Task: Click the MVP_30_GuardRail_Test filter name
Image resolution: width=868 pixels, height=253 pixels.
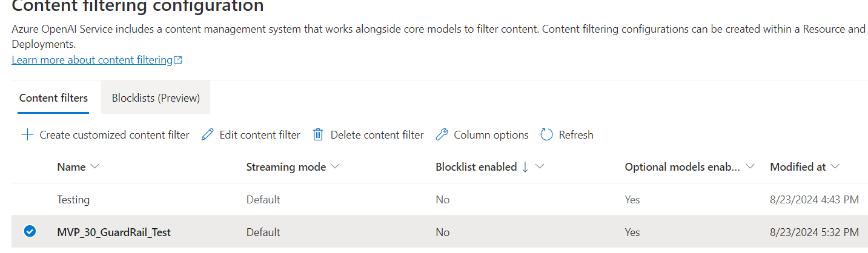Action: [x=114, y=232]
